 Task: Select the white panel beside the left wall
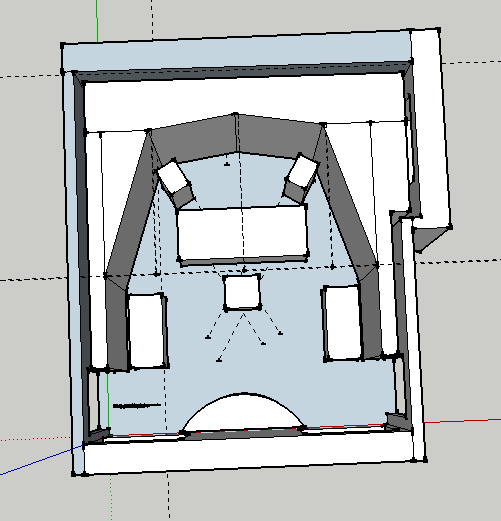147,330
